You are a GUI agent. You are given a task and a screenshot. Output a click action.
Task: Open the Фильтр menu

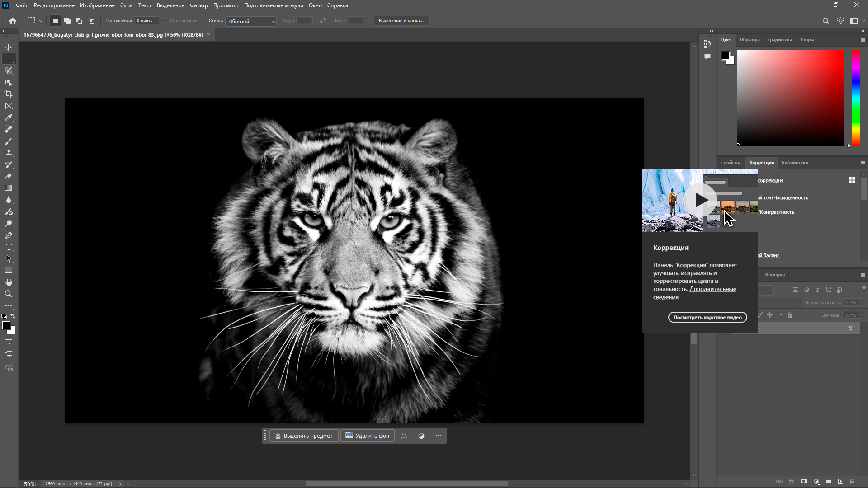click(198, 5)
